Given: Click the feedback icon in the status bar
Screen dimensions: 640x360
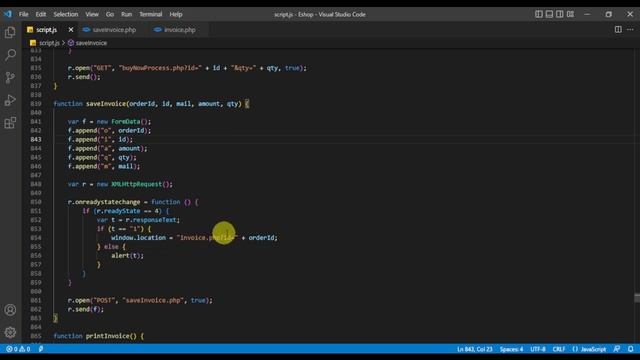Looking at the screenshot, I should point(617,349).
